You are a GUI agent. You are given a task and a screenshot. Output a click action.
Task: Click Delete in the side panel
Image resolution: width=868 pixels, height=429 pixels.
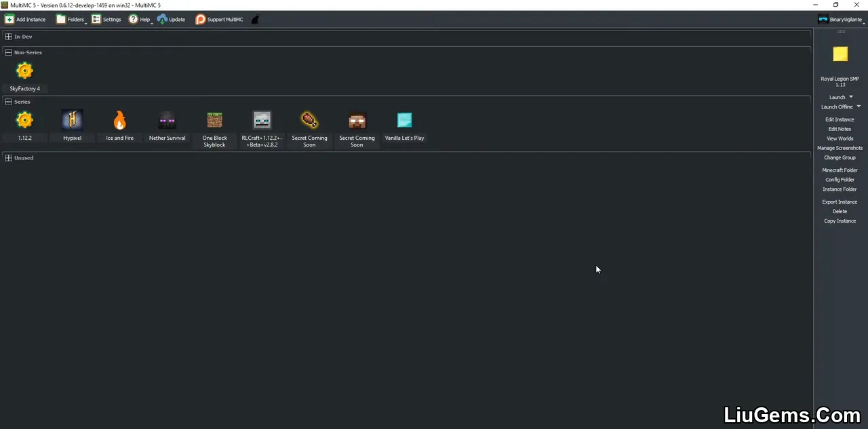[840, 212]
